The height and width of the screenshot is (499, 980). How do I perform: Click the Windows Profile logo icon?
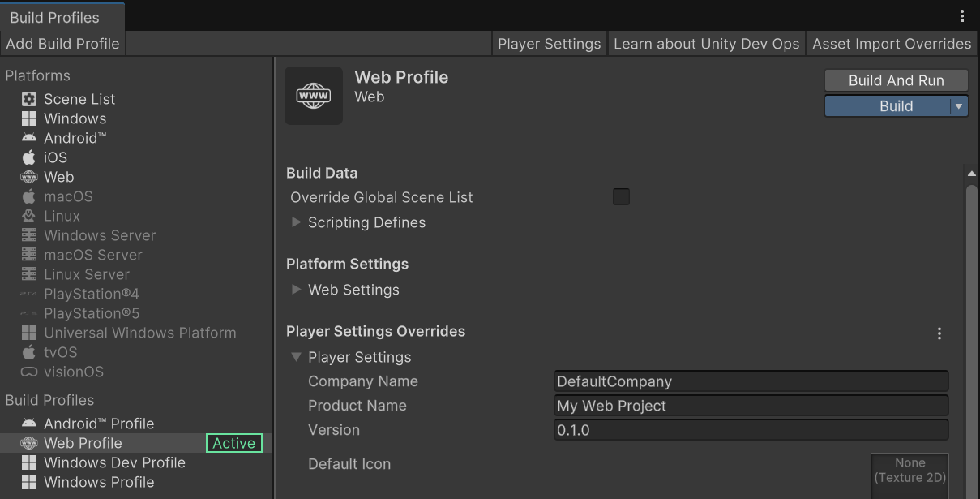[29, 482]
